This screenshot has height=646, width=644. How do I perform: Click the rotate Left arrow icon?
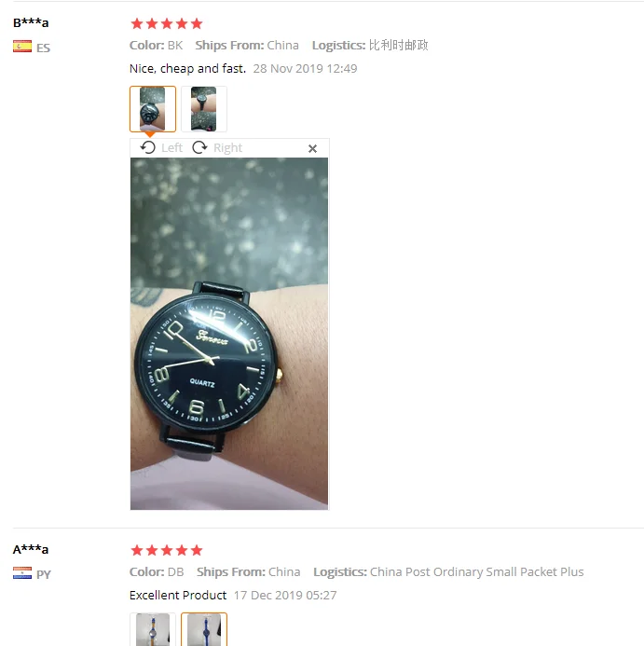click(x=148, y=147)
